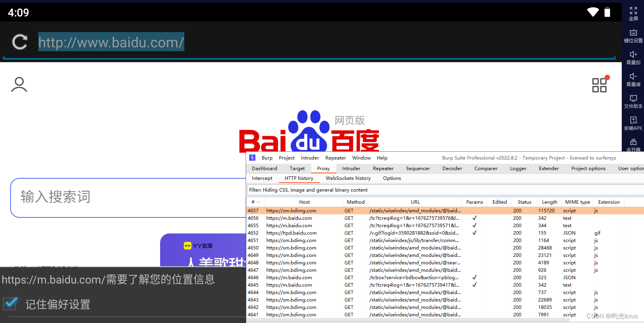Open the # column sort dropdown arrow

(258, 202)
